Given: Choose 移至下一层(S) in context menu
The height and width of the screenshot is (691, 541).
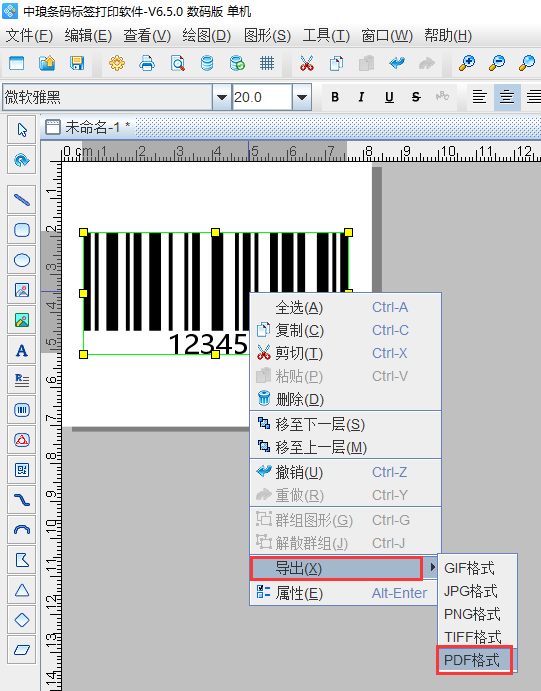Looking at the screenshot, I should tap(345, 424).
